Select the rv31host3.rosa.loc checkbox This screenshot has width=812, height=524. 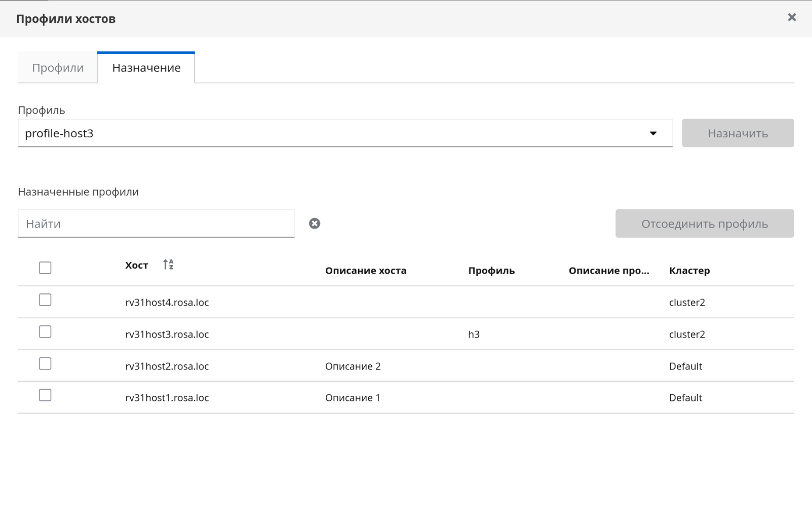point(45,332)
